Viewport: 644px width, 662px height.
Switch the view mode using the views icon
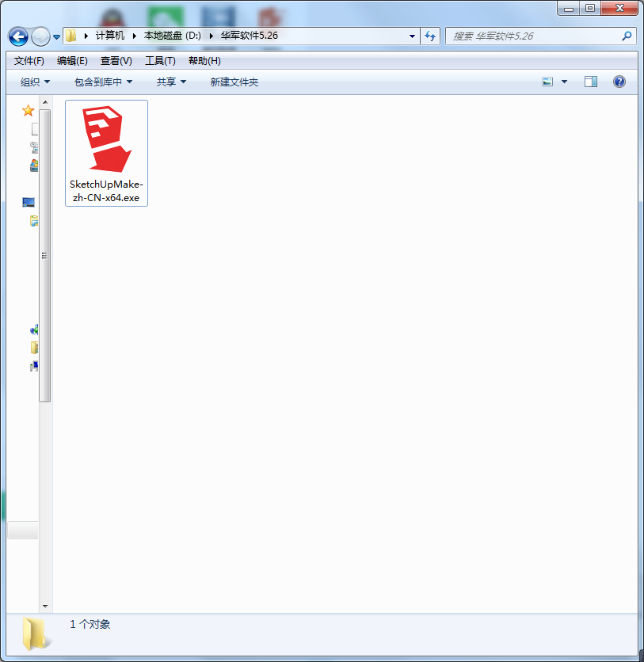pyautogui.click(x=547, y=81)
